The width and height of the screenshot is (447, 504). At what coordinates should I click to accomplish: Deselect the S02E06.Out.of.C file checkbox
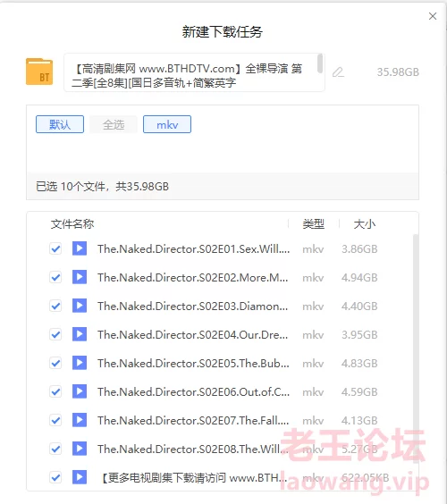(x=55, y=391)
